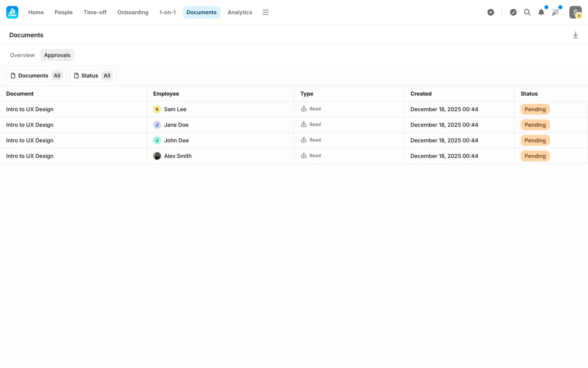Image resolution: width=588 pixels, height=368 pixels.
Task: Click the sailboat app logo
Action: click(x=12, y=12)
